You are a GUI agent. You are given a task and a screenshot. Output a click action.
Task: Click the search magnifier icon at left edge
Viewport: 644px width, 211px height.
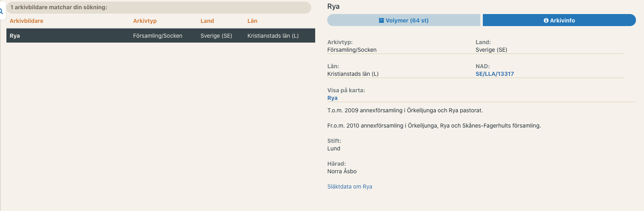[x=2, y=12]
